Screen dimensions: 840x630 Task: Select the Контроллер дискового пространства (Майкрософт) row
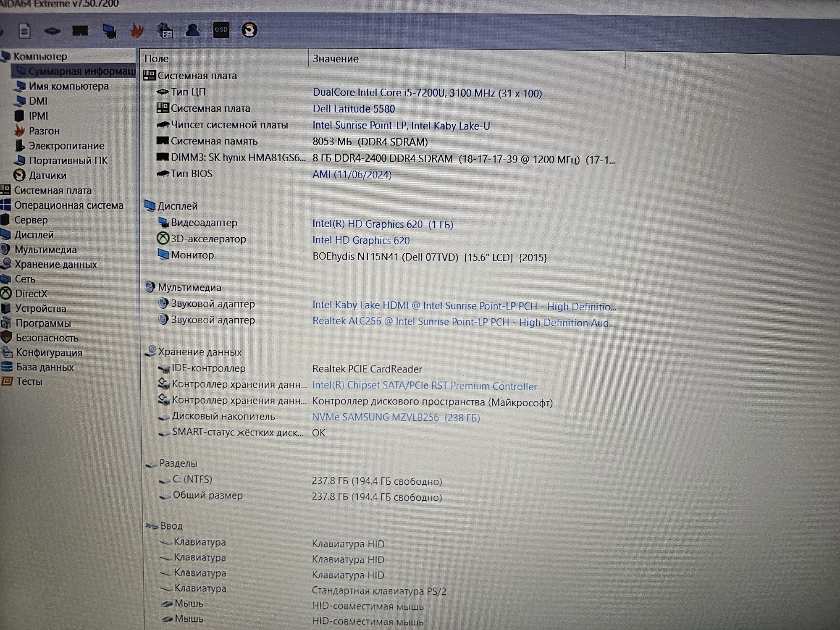pos(355,402)
